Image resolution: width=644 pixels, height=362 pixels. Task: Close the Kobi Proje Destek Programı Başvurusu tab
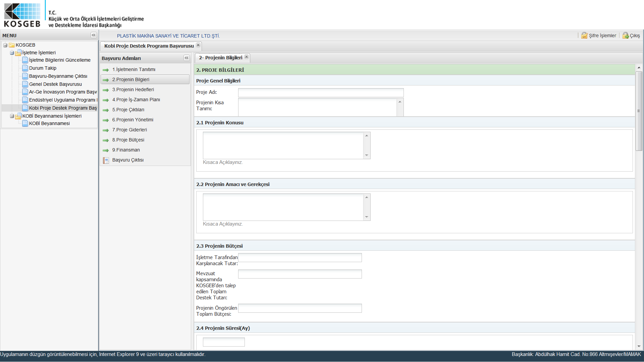(x=198, y=45)
